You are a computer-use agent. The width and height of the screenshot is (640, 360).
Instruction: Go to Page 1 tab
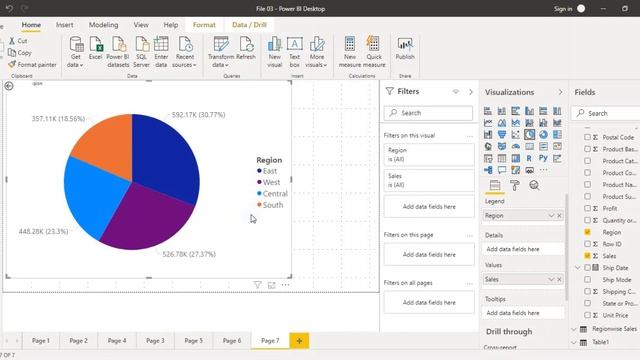point(40,340)
